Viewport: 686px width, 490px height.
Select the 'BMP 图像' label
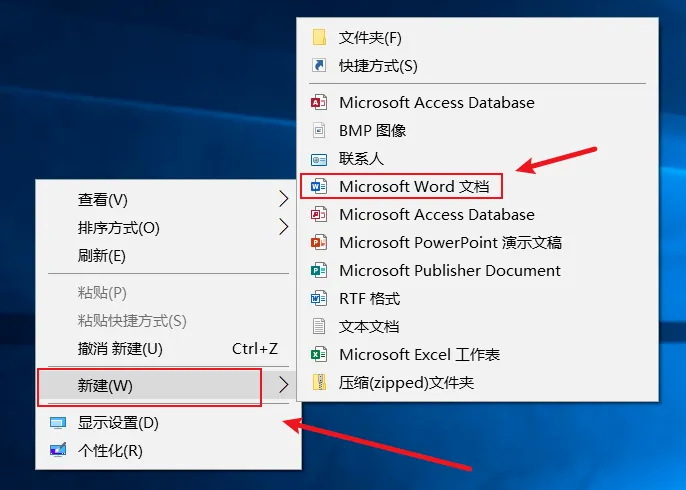point(372,130)
